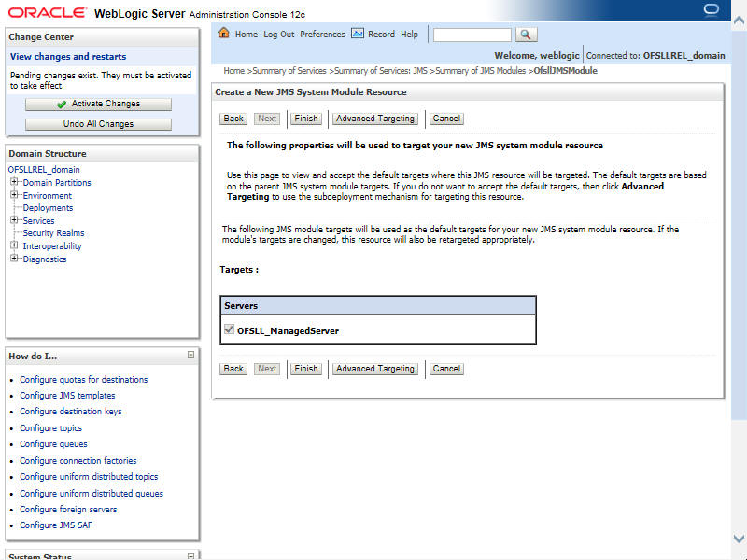The image size is (747, 560).
Task: Open Configure queues help link
Action: tap(53, 444)
